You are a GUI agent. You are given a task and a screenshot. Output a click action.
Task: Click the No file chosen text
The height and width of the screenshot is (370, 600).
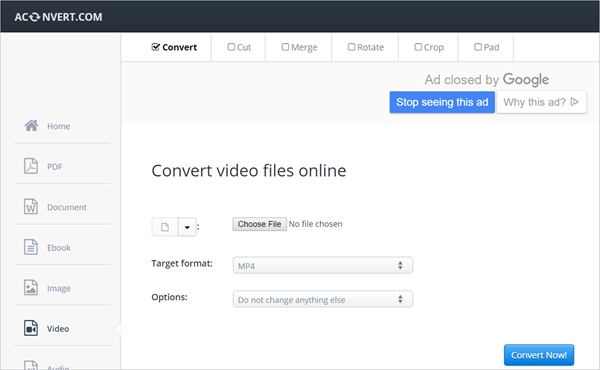pyautogui.click(x=315, y=224)
